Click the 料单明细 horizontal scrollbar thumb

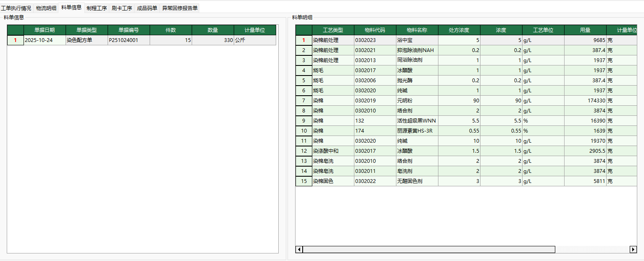[x=429, y=250]
